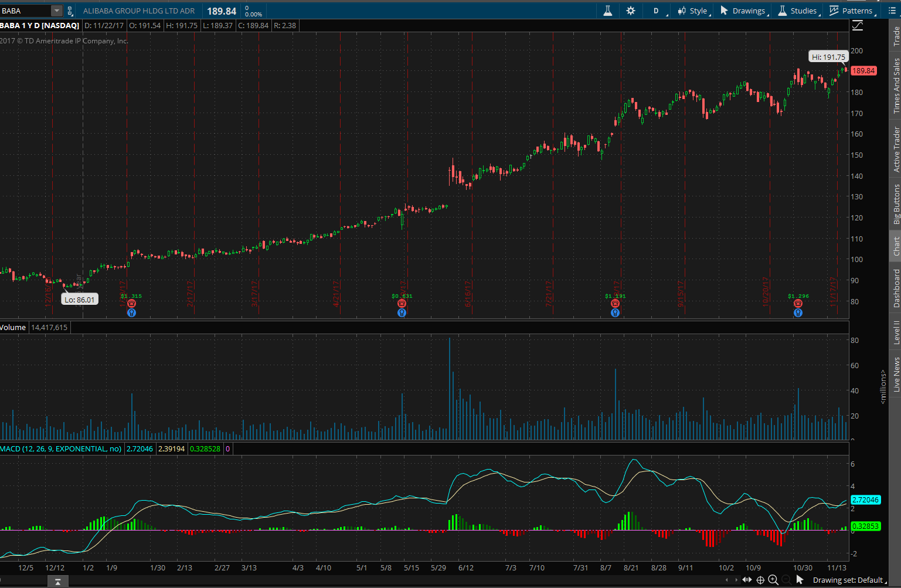
Task: Click the 4/21/17 expiration date marker
Action: 336,293
